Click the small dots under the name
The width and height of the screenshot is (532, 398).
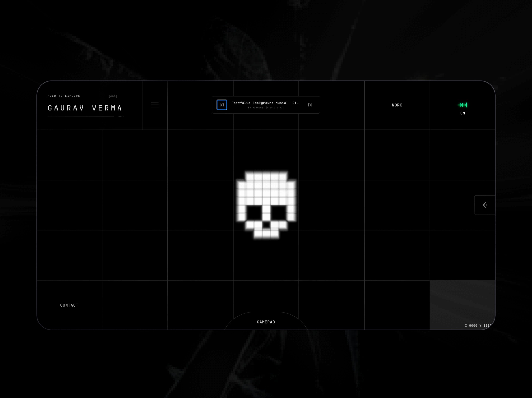point(121,116)
